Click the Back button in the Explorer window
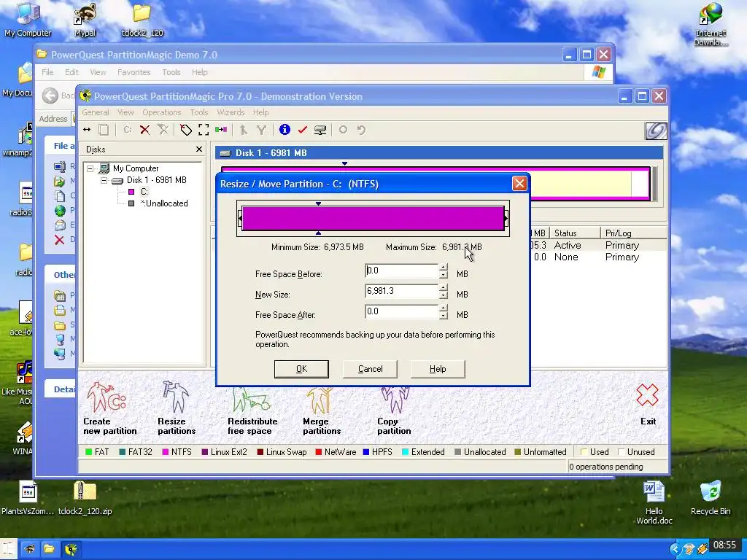 (x=57, y=96)
